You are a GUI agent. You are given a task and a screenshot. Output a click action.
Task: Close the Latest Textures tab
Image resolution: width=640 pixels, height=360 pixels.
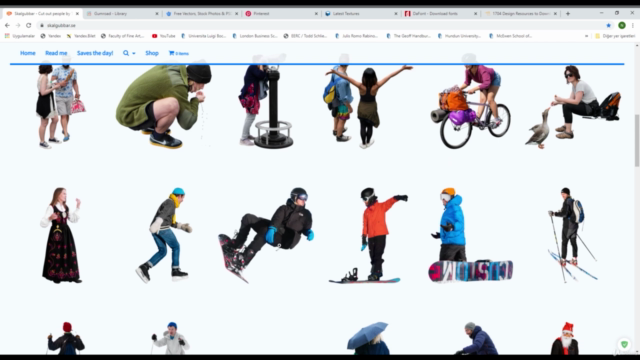click(x=396, y=13)
